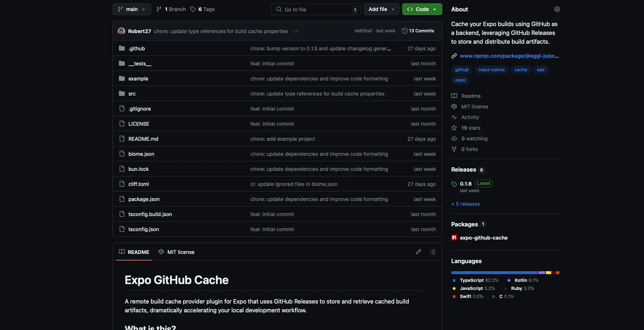Click the __tests__ folder icon
Viewport: 644px width, 330px height.
pos(122,63)
